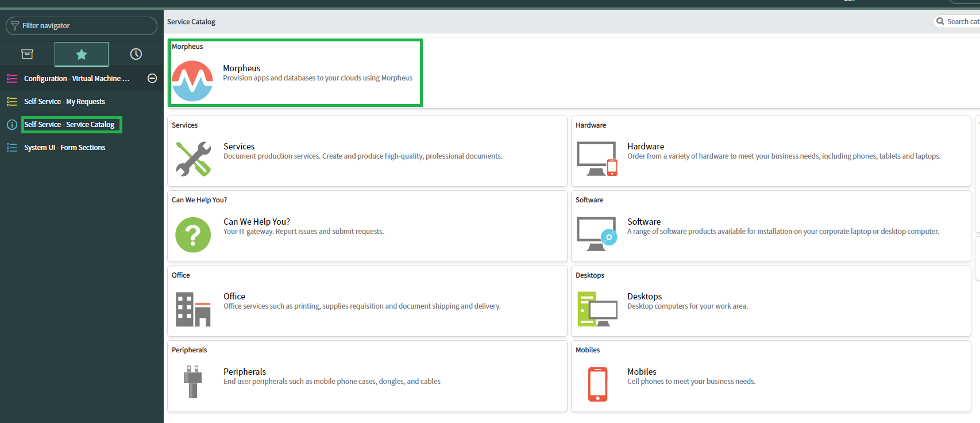Open the Desktops category link
980x423 pixels.
click(x=645, y=297)
